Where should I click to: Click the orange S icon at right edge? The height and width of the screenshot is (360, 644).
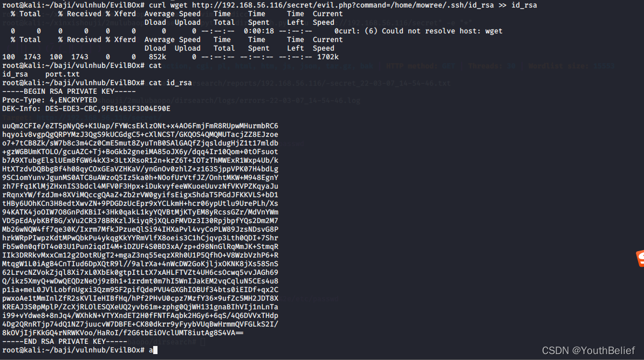point(640,259)
